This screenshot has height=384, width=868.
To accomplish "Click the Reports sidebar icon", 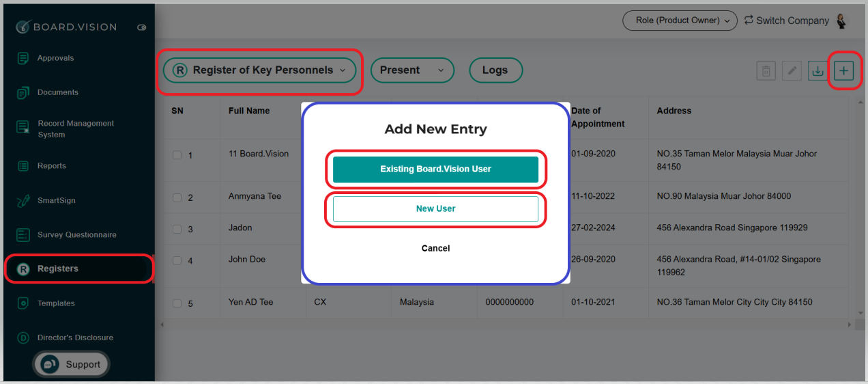I will [23, 166].
